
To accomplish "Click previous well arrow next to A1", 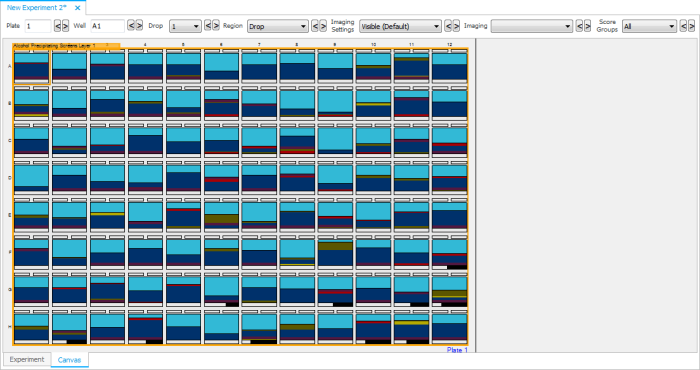I will [131, 25].
